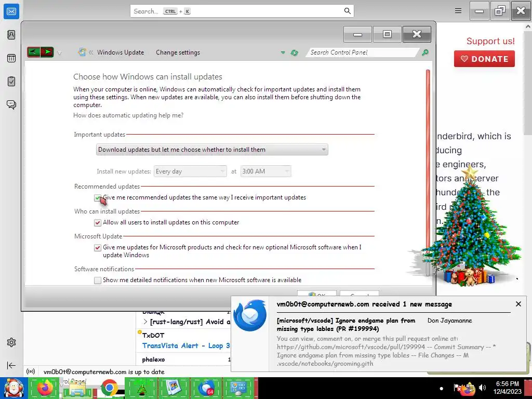Click the DONATE button
The image size is (532, 399).
(x=484, y=59)
